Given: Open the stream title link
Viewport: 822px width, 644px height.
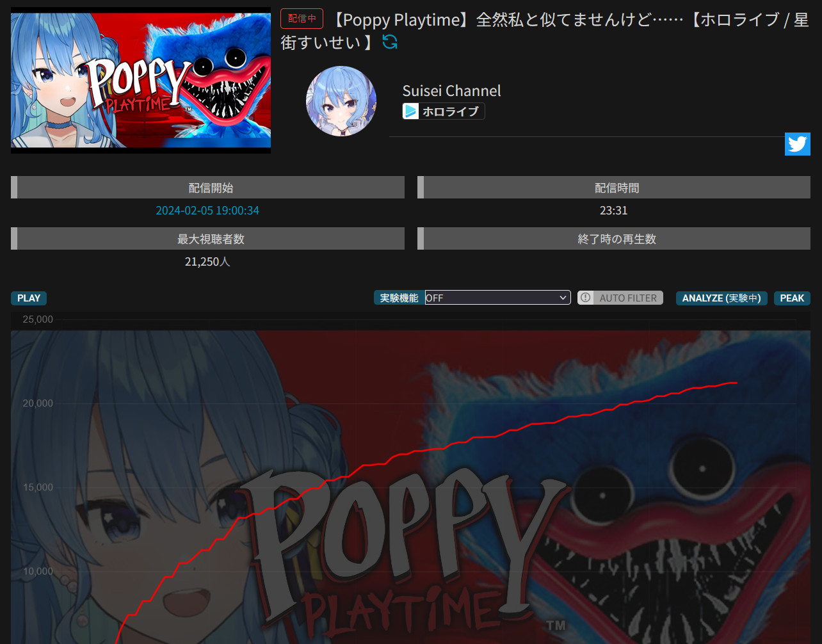Looking at the screenshot, I should coord(545,31).
